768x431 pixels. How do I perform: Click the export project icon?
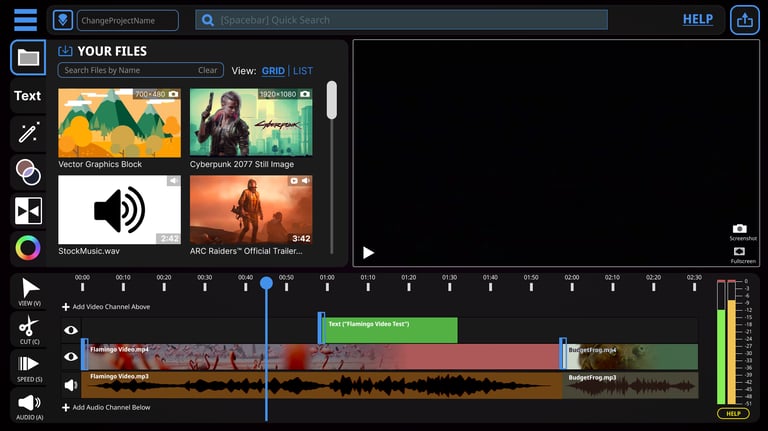[744, 20]
